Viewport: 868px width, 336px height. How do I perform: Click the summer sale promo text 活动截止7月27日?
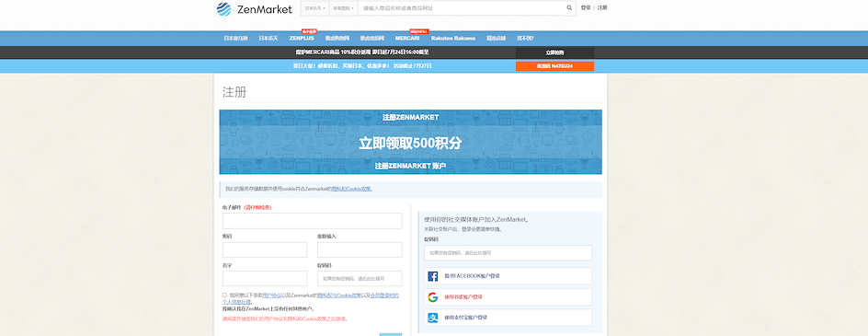362,66
